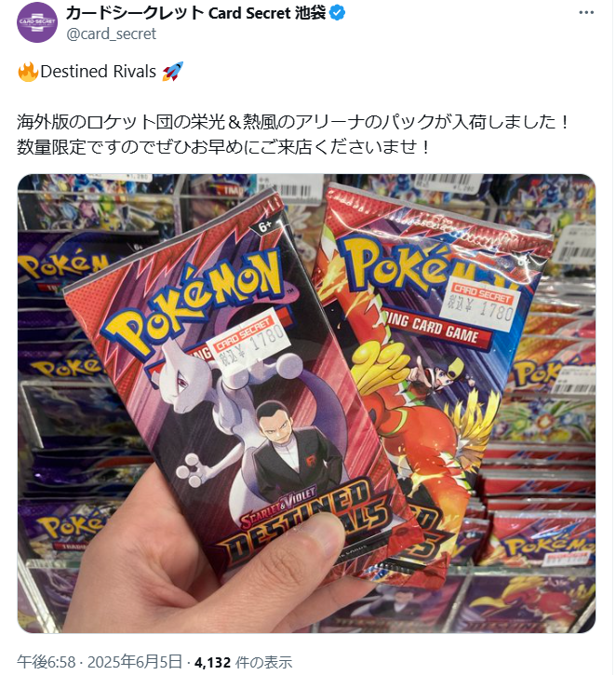This screenshot has width=616, height=675.
Task: Click the Mewtwo pack price sticker 1780
Action: (x=250, y=338)
